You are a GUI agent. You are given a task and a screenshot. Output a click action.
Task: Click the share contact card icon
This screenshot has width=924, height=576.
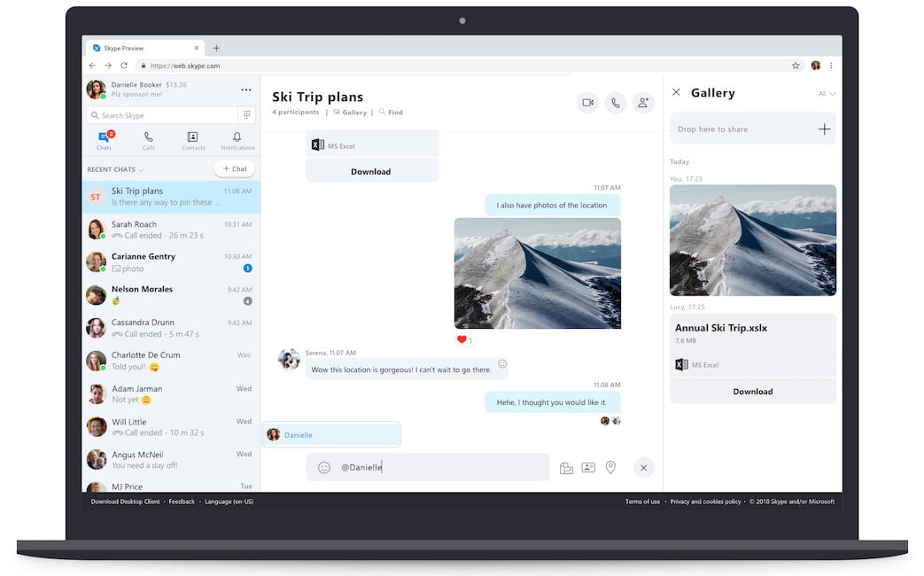tap(588, 467)
